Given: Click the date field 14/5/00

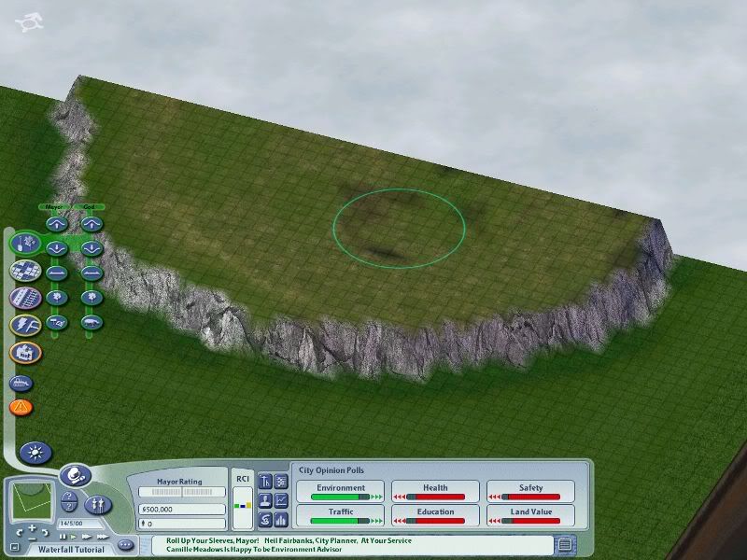Looking at the screenshot, I should (80, 524).
